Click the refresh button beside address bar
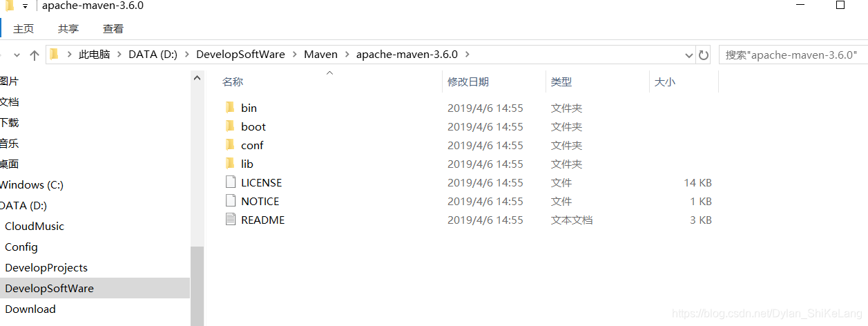 point(704,55)
